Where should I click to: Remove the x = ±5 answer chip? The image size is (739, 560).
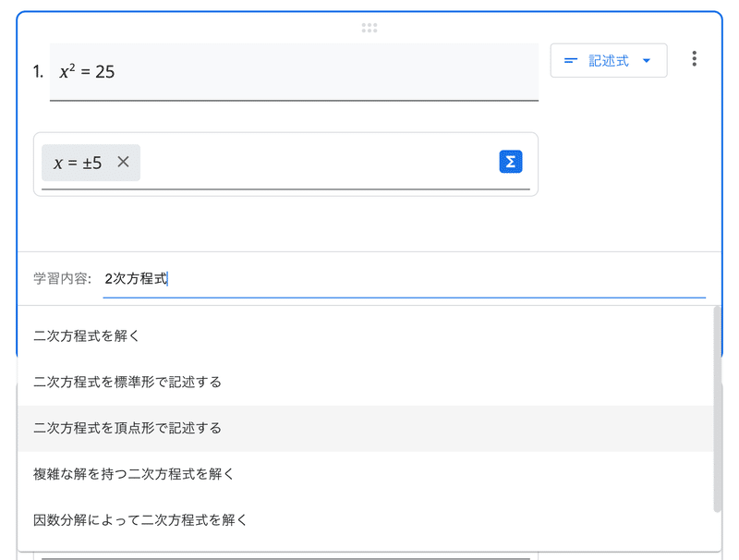pyautogui.click(x=123, y=162)
